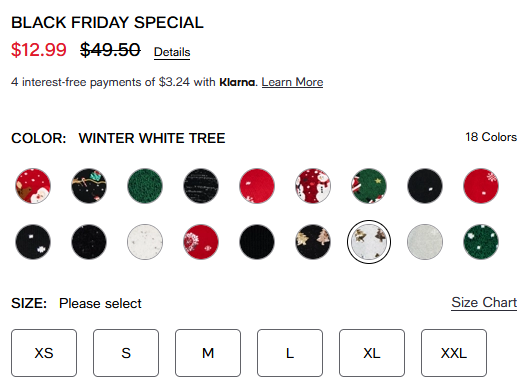Select size XS
Viewport: 527px width, 390px height.
coord(44,353)
